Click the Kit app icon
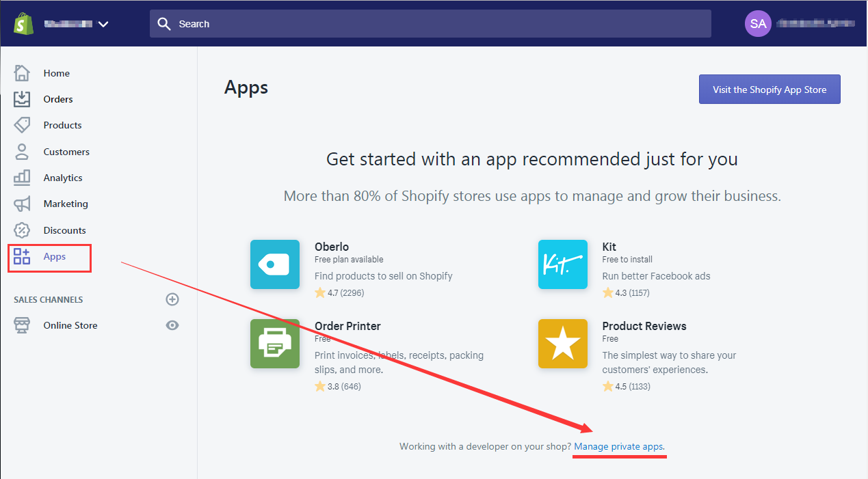This screenshot has width=868, height=479. 563,264
